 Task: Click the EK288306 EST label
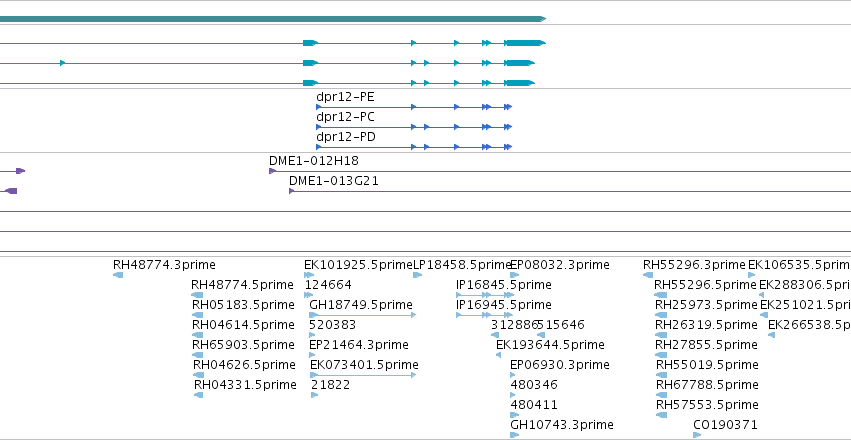pyautogui.click(x=805, y=285)
